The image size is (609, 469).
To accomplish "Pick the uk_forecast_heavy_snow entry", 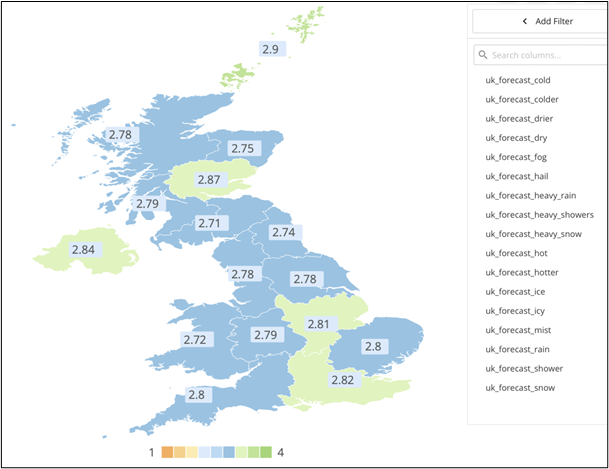I will pos(533,234).
